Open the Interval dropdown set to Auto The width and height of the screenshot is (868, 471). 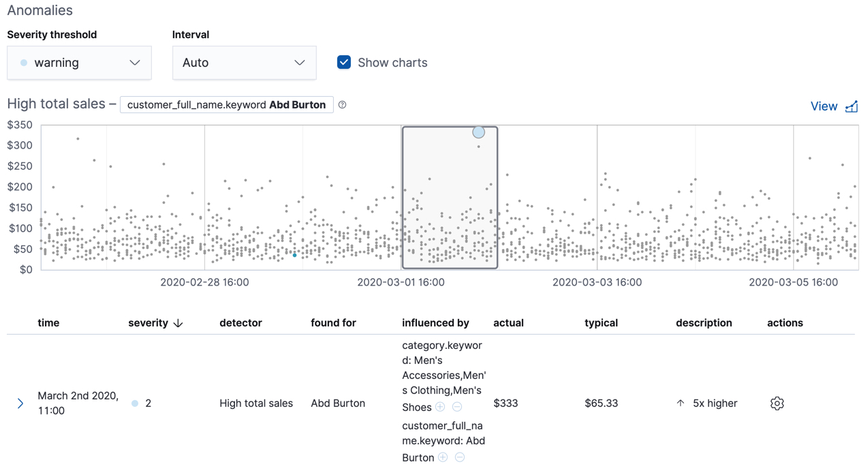(244, 62)
